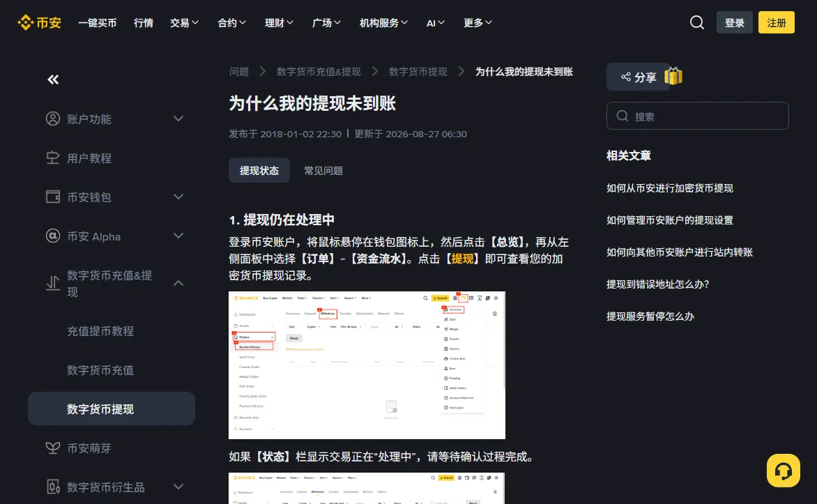Click the article title 为什么我的提现未到账
The height and width of the screenshot is (504, 817).
312,103
